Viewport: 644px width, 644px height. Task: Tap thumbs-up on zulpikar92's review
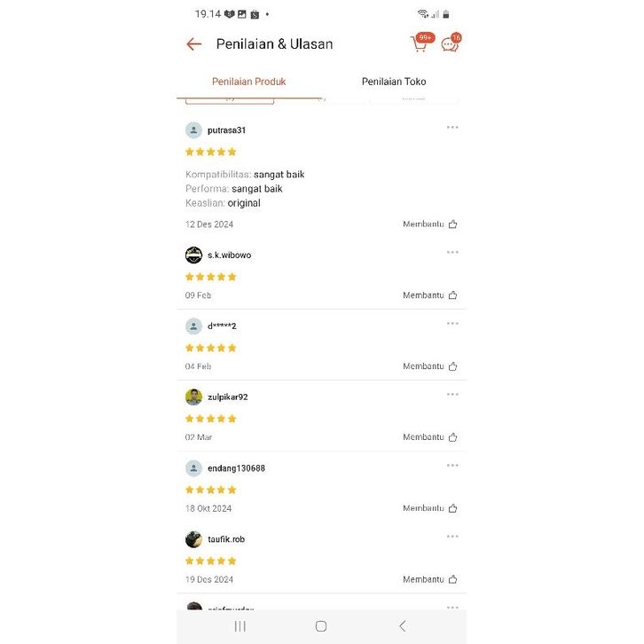point(452,437)
